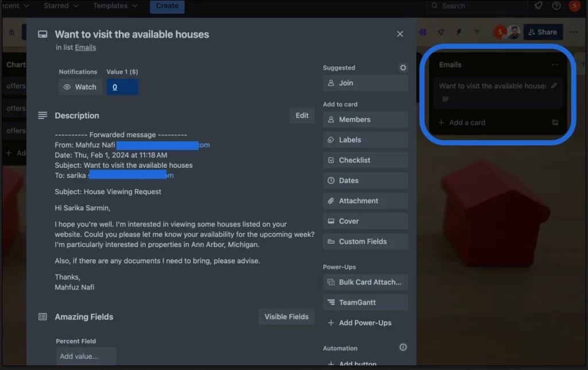This screenshot has width=588, height=370.
Task: Click Add Power-Ups
Action: (365, 323)
